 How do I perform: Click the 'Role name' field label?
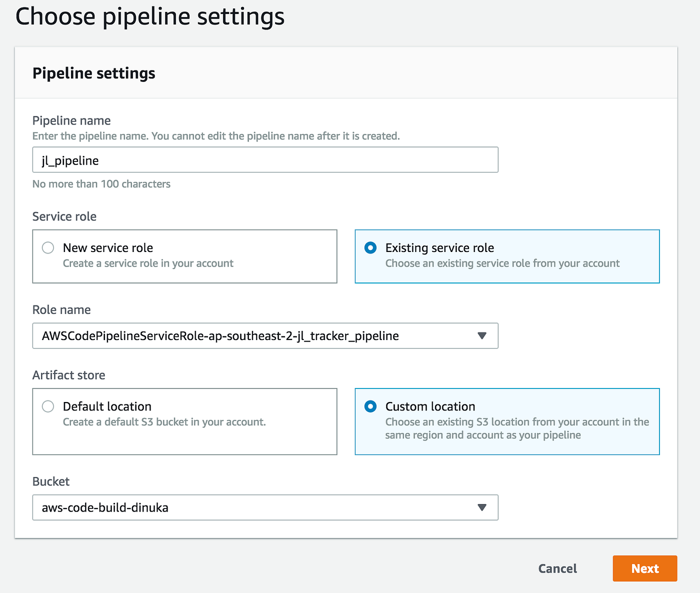pos(61,310)
